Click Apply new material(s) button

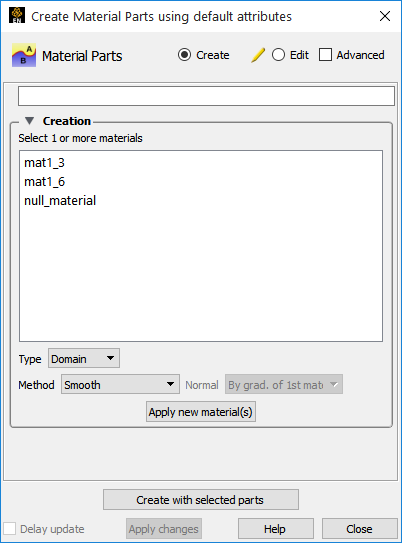point(201,412)
